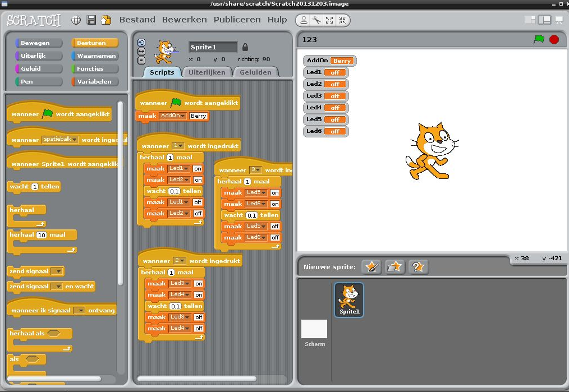The width and height of the screenshot is (569, 392).
Task: Toggle the sprite drag lock icon
Action: [245, 47]
